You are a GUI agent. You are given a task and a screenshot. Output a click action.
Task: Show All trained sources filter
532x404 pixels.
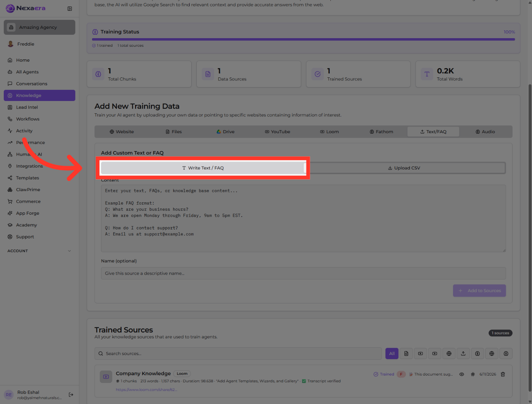392,353
